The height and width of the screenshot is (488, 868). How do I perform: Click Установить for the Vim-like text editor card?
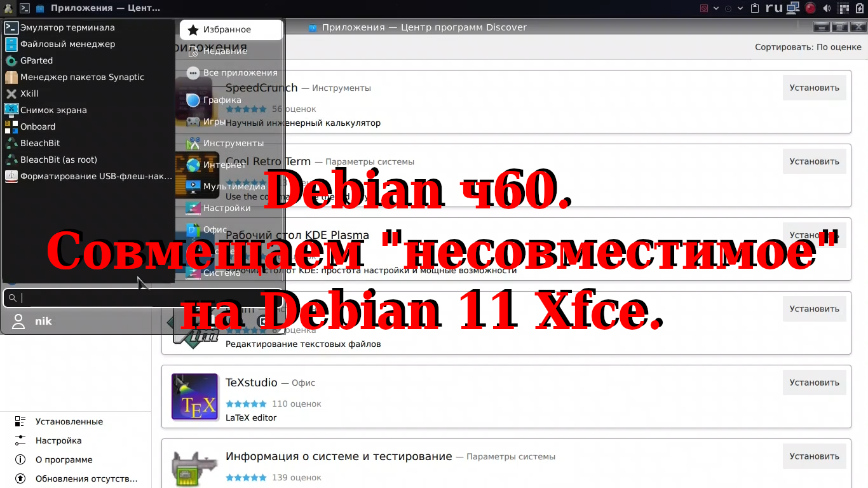pos(814,309)
